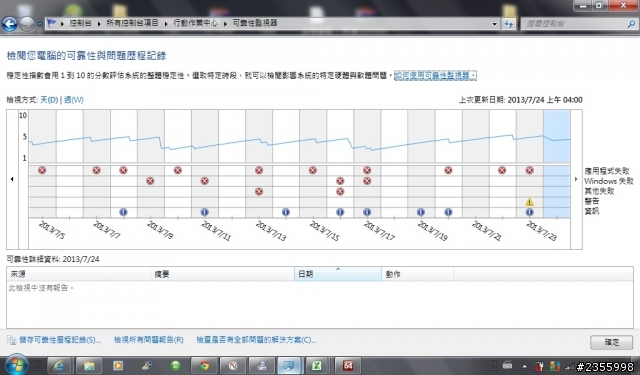The height and width of the screenshot is (375, 640).
Task: Click the 其他失敗 row label
Action: [x=599, y=191]
